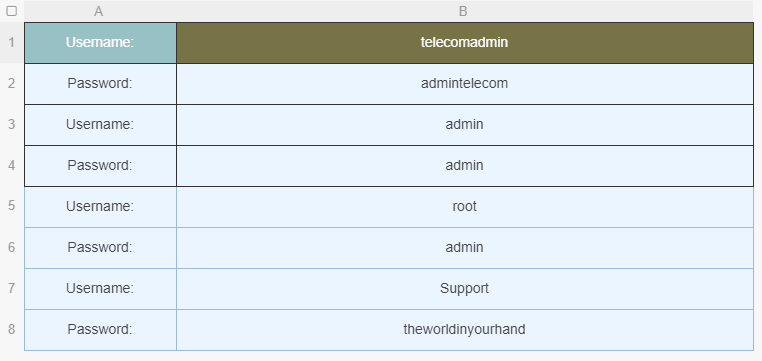Screen dimensions: 762x361
Task: Click the theworldinyourhand cell
Action: (x=465, y=329)
